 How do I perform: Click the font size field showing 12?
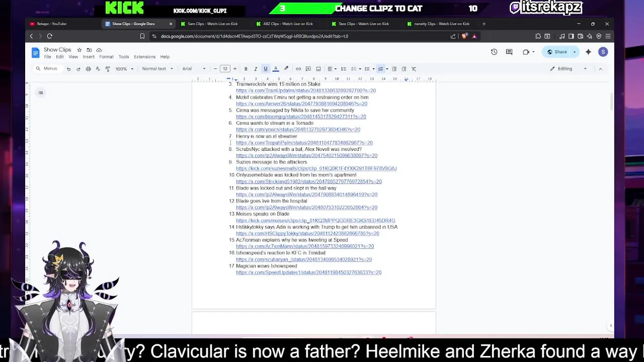(225, 69)
